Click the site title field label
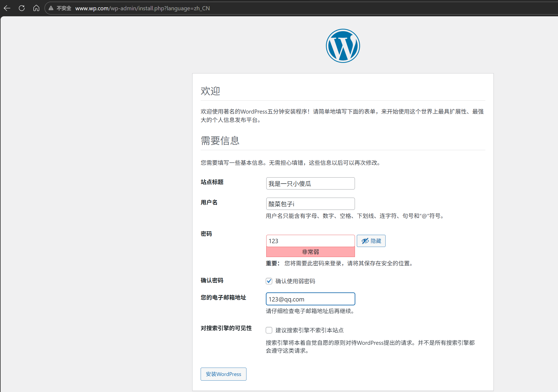Image resolution: width=558 pixels, height=392 pixels. click(212, 182)
